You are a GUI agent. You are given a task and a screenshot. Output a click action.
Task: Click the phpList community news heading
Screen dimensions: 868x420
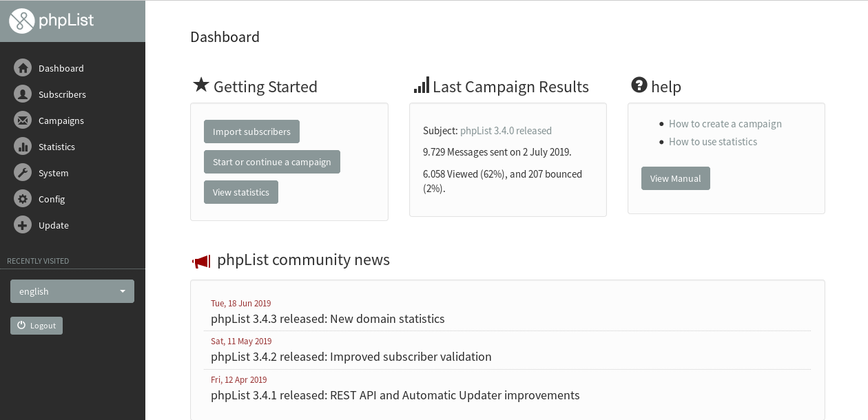[304, 260]
